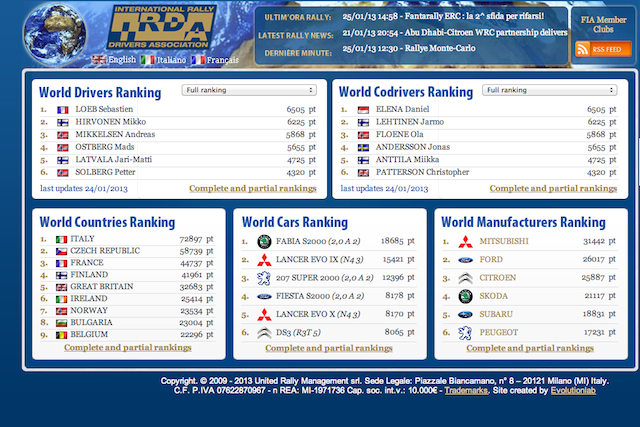Screen dimensions: 640x427
Task: Select the Français language option
Action: point(222,60)
